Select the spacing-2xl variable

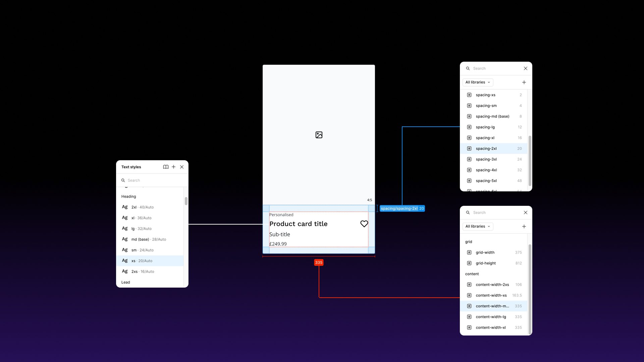(494, 148)
